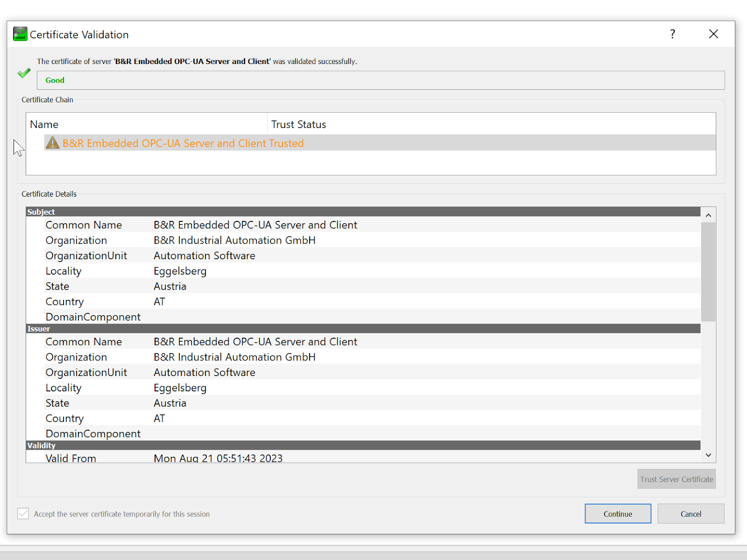The width and height of the screenshot is (747, 560).
Task: Click the 'validated successfully' message text
Action: pos(197,61)
